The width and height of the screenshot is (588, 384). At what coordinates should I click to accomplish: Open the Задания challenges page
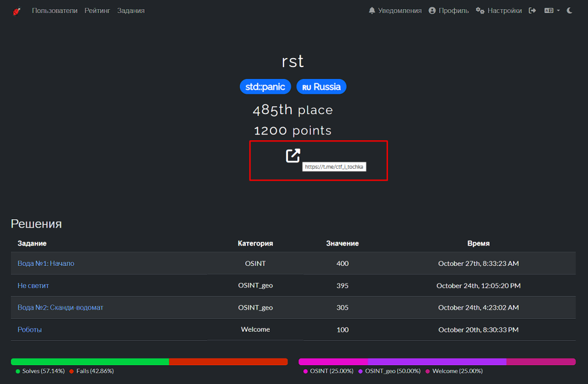tap(131, 11)
